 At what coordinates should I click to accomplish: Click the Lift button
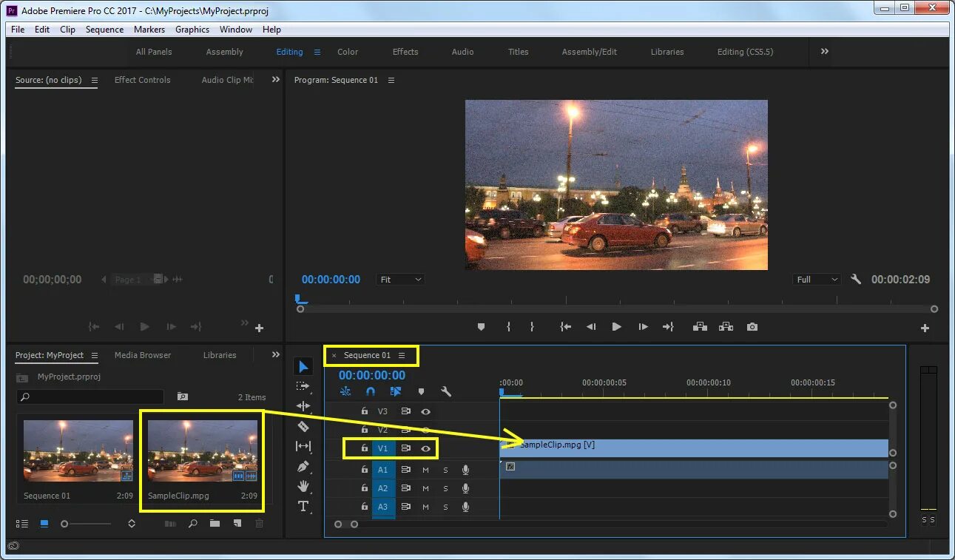click(700, 327)
